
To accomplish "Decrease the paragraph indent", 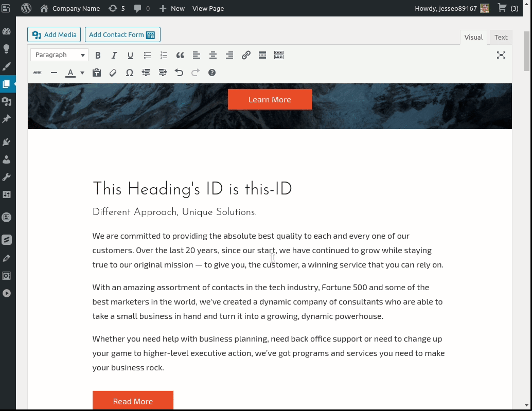I will point(146,73).
